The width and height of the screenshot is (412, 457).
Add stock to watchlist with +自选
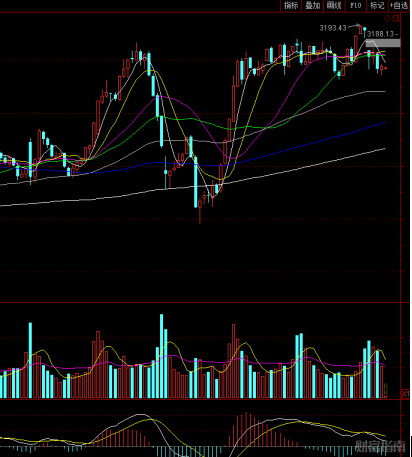click(x=399, y=5)
